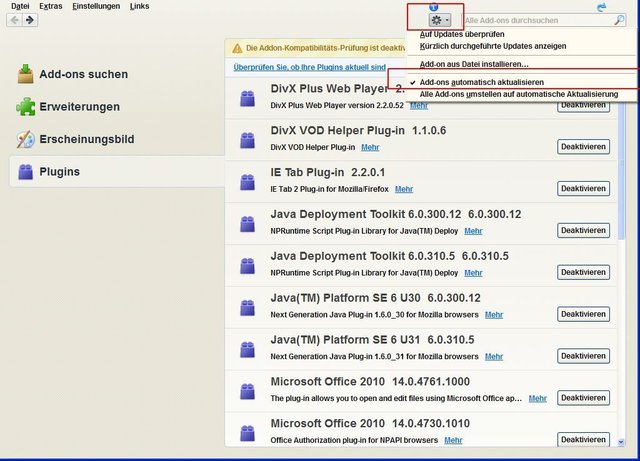
Task: Open the Datei menu
Action: 20,6
